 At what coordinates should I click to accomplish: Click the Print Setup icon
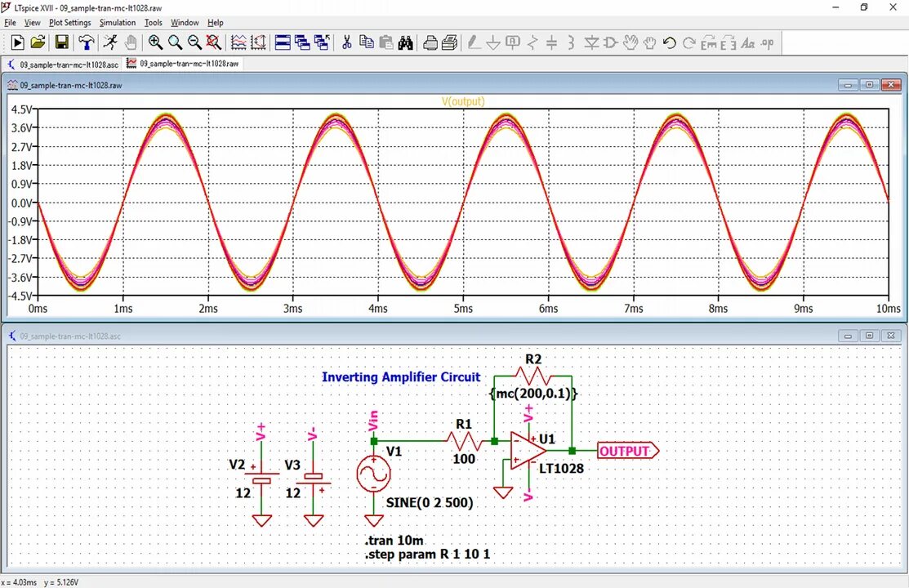pyautogui.click(x=449, y=42)
